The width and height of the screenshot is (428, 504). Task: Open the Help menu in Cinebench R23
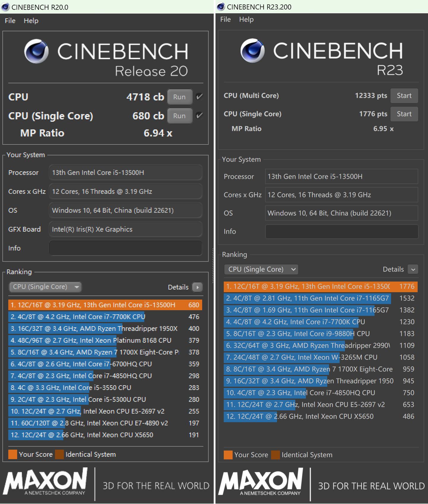[246, 20]
